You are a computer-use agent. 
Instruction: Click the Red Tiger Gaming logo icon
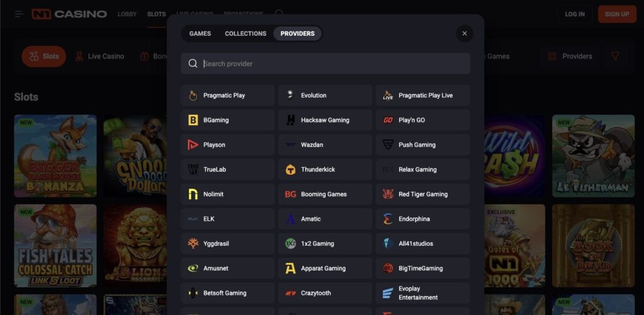(388, 194)
